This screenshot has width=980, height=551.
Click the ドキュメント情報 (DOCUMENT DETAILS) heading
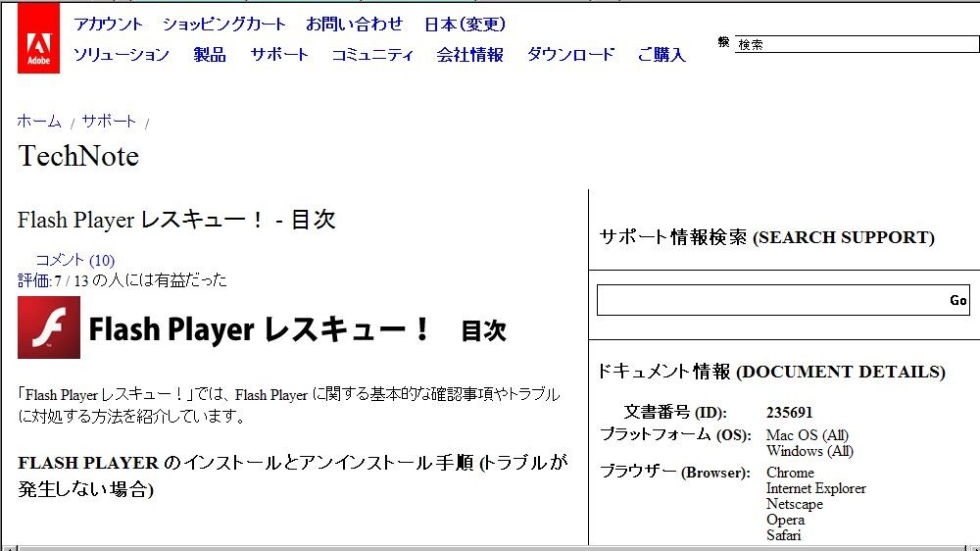pos(771,372)
